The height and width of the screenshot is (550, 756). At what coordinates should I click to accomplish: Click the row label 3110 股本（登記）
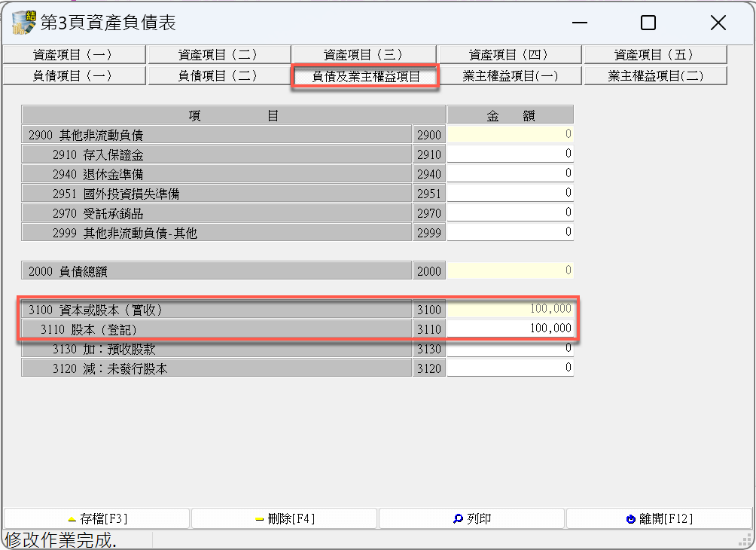(x=216, y=329)
